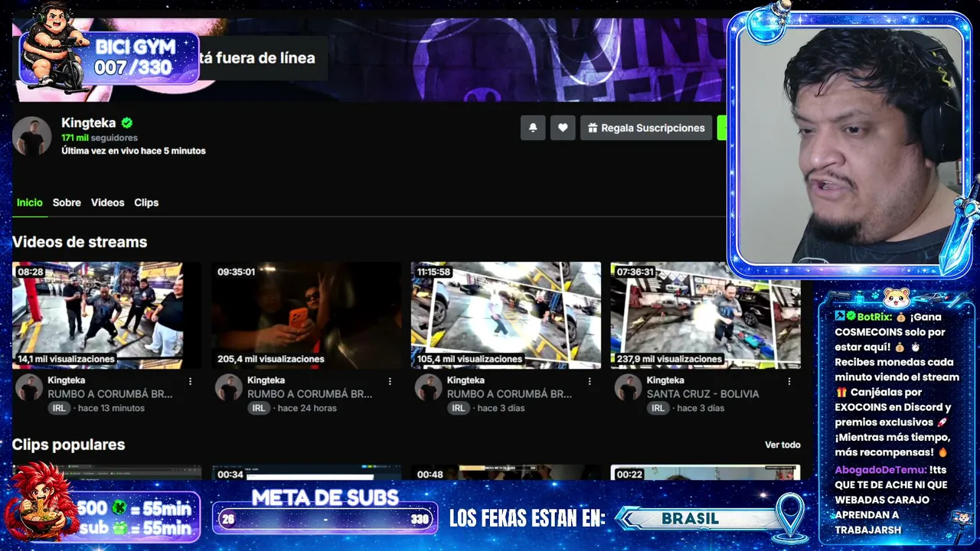This screenshot has height=551, width=980.
Task: Click the Kingteka name under the 11:15:58 video
Action: 465,380
